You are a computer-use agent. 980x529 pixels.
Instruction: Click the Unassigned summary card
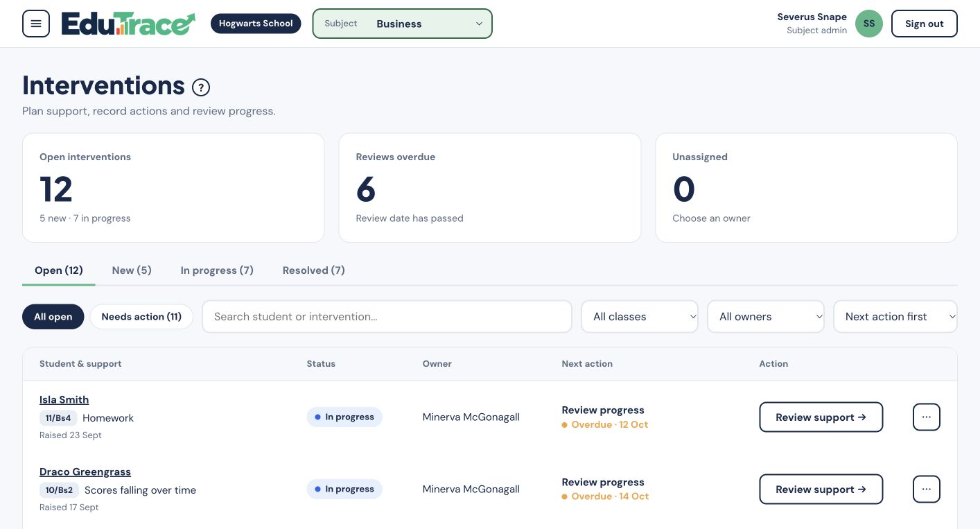click(x=806, y=188)
